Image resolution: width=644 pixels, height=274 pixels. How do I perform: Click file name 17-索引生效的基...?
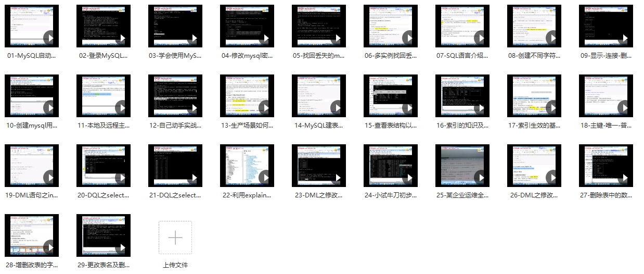click(x=534, y=125)
